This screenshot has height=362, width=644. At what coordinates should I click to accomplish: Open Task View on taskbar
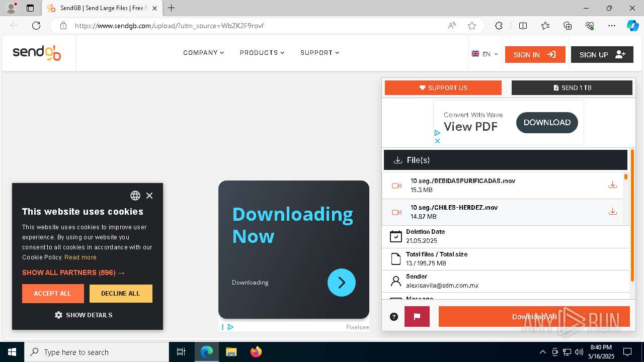pos(181,352)
